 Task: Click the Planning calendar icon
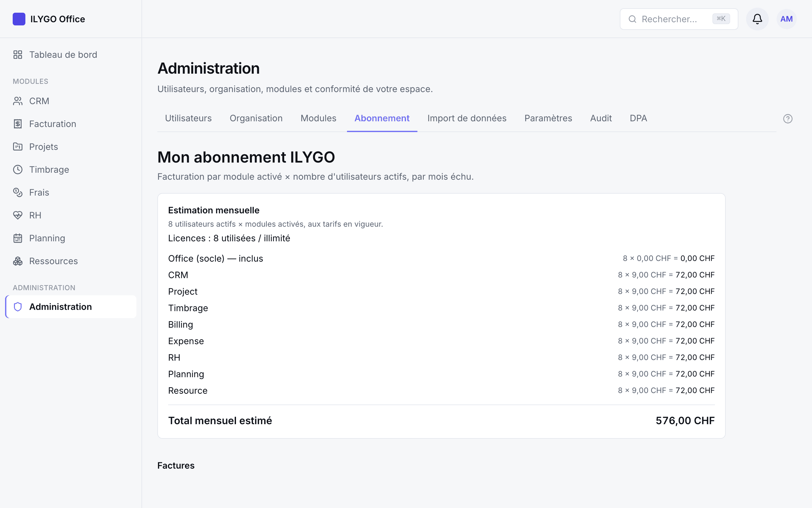pos(18,238)
